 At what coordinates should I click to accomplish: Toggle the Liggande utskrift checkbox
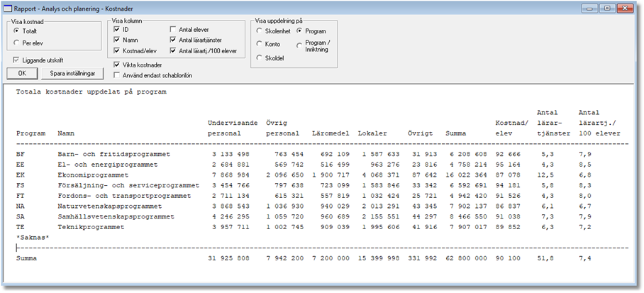18,60
